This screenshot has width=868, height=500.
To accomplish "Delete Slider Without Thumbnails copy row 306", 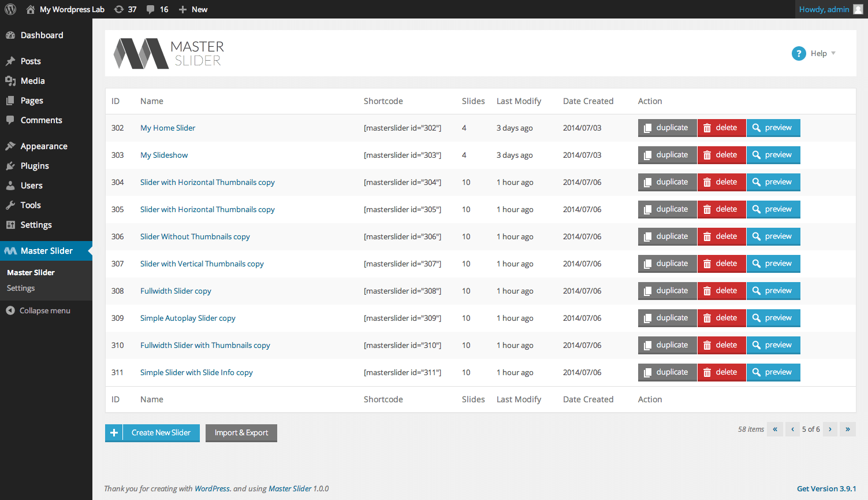I will (x=722, y=236).
